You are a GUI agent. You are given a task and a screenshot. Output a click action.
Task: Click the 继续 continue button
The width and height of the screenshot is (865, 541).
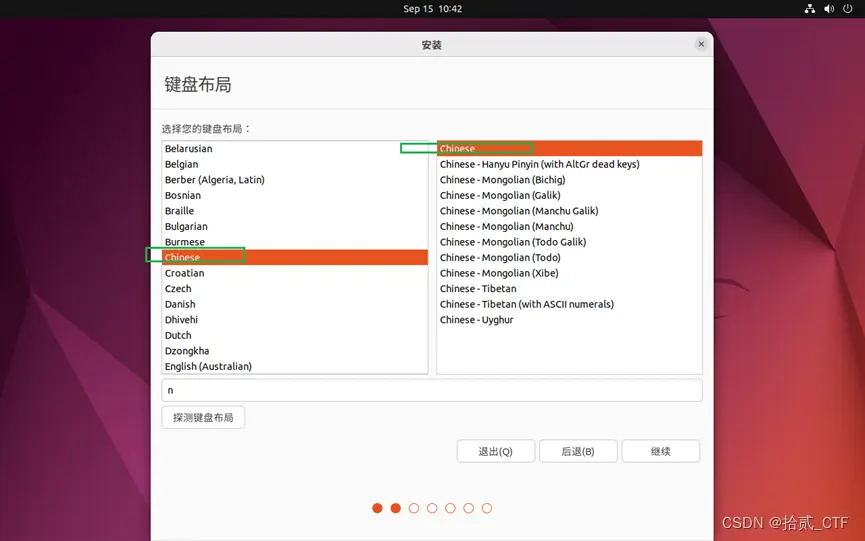[660, 451]
